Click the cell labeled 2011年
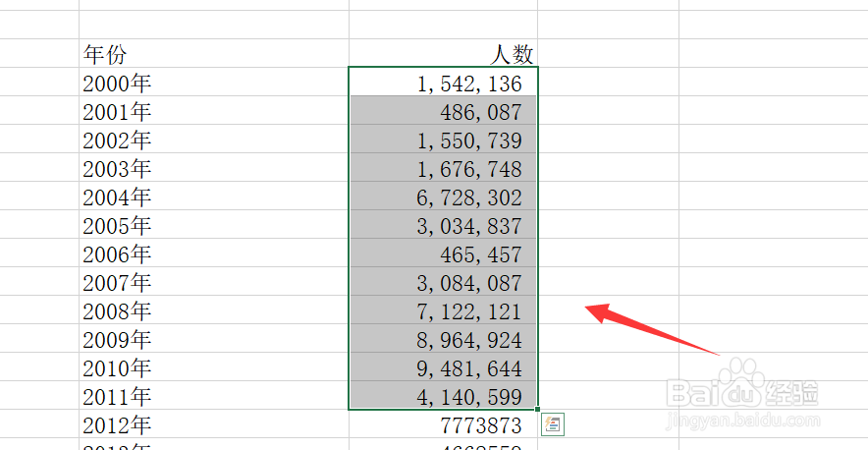 (x=214, y=396)
